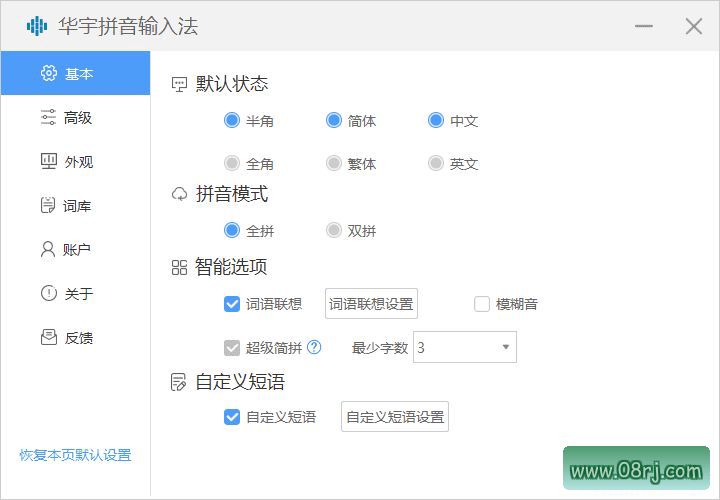The image size is (720, 500).
Task: Click the info icon beside 关于
Action: click(48, 294)
